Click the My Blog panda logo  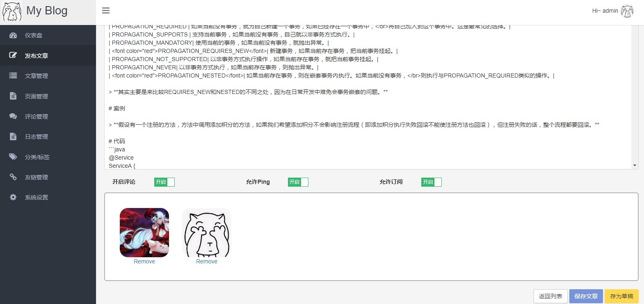coord(12,11)
